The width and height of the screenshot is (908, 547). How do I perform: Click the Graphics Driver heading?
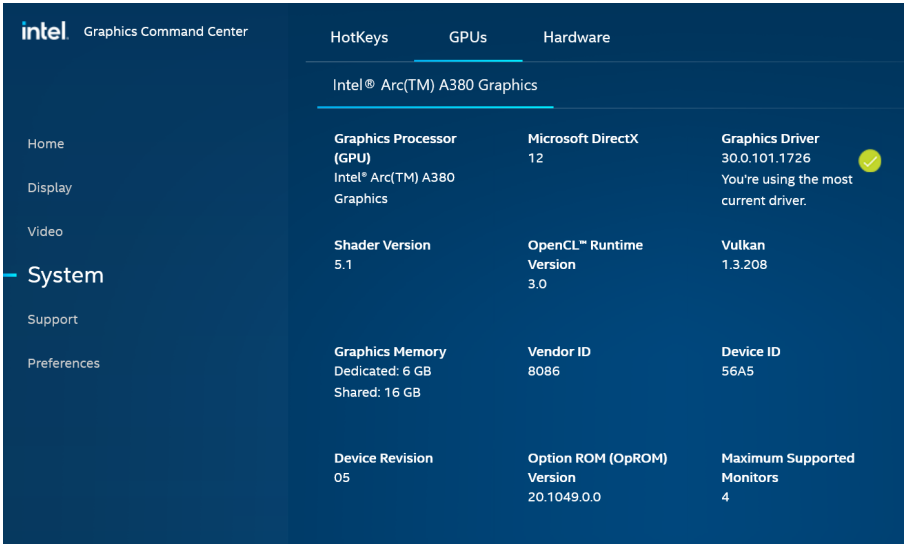click(x=770, y=139)
